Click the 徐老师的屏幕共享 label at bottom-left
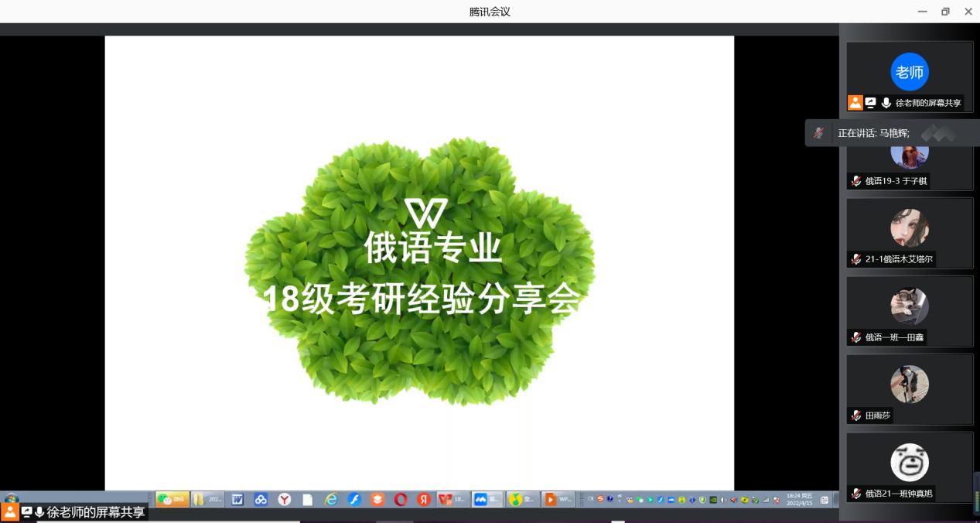980x523 pixels. (x=95, y=512)
